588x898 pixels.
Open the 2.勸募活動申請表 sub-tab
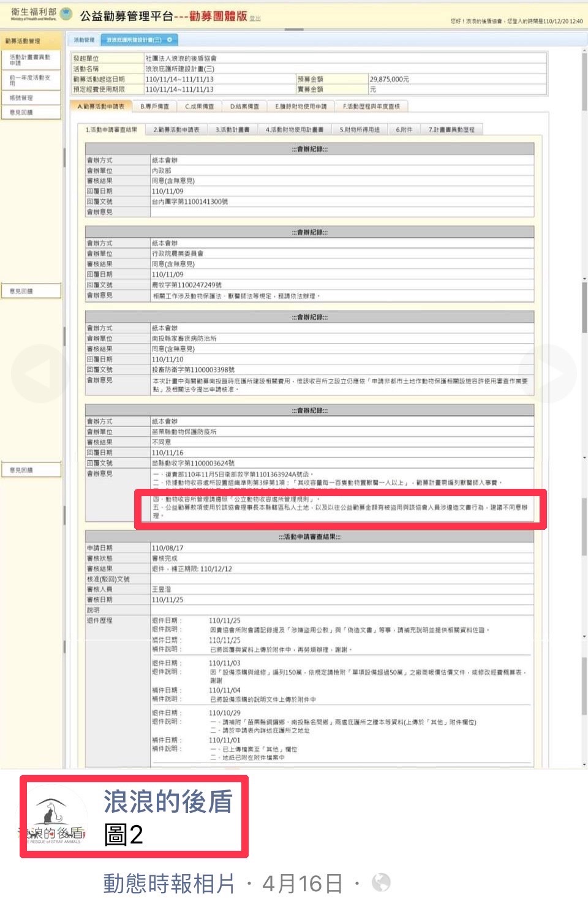(176, 130)
